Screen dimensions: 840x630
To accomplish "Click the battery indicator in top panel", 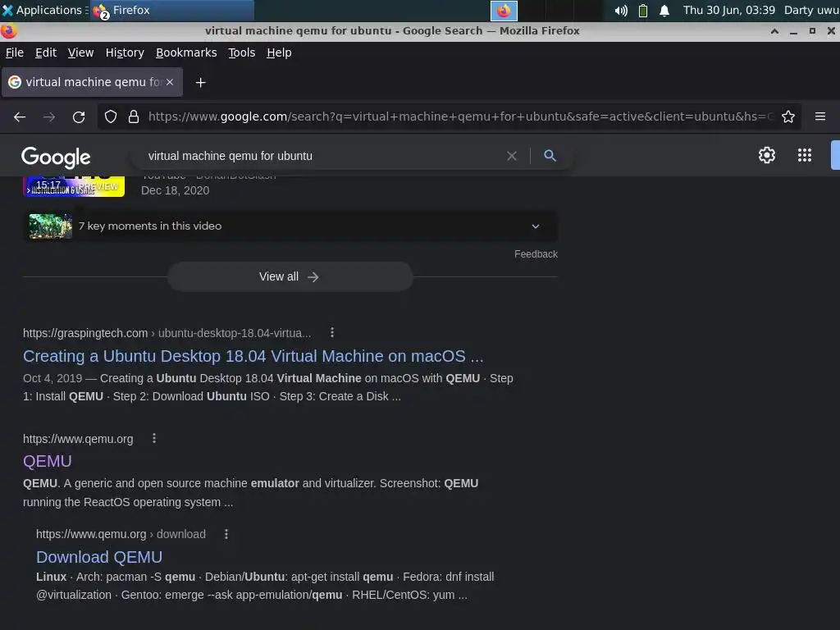I will tap(643, 11).
